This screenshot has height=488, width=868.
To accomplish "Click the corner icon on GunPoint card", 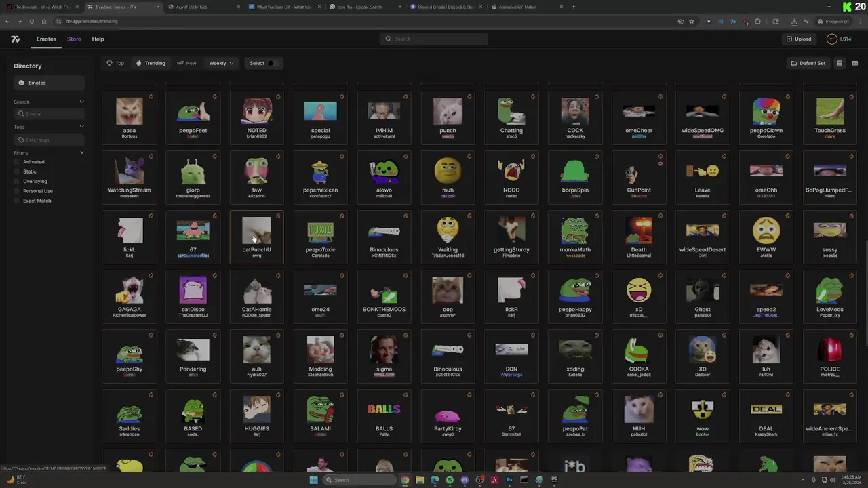I will (x=660, y=157).
